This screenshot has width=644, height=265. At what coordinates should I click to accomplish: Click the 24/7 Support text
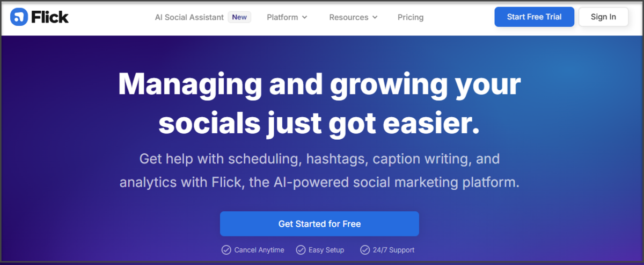(x=394, y=250)
